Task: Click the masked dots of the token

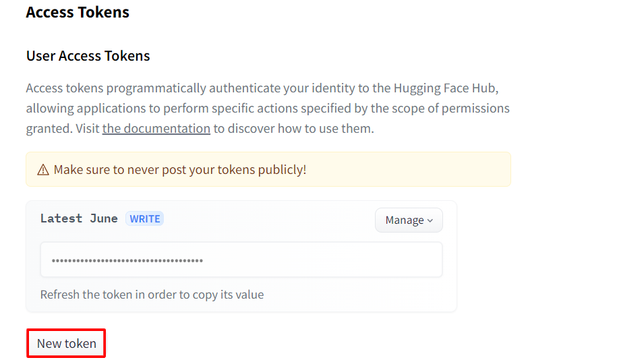Action: [x=127, y=260]
